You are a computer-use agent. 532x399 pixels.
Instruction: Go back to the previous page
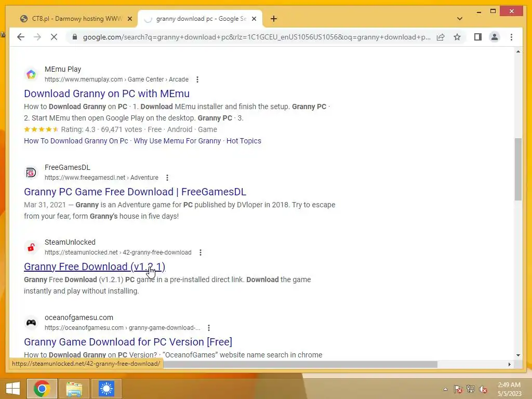(x=21, y=37)
